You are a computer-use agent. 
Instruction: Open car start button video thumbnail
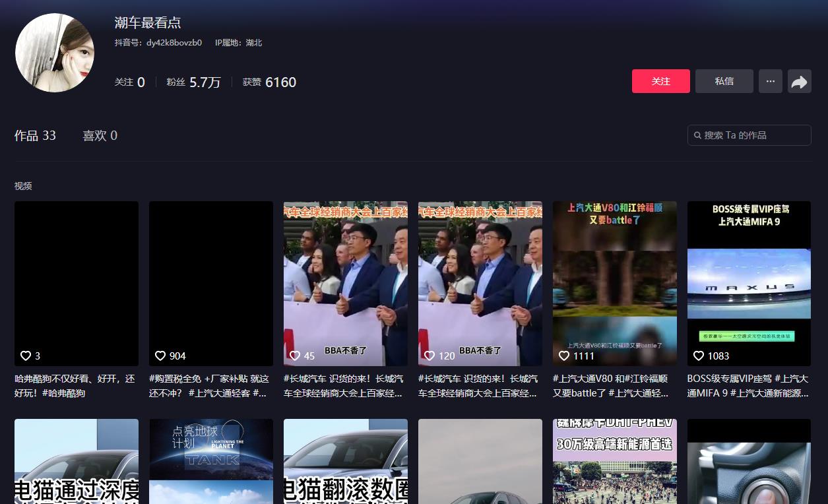pos(749,462)
